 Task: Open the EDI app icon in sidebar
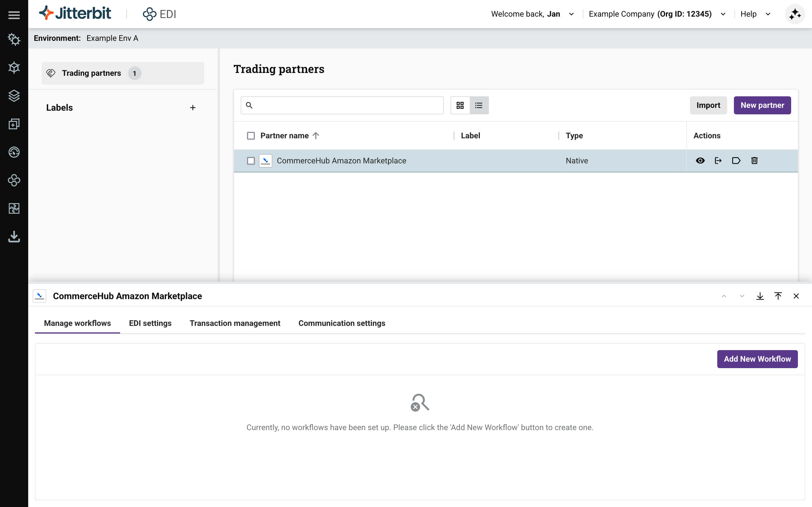click(x=14, y=180)
